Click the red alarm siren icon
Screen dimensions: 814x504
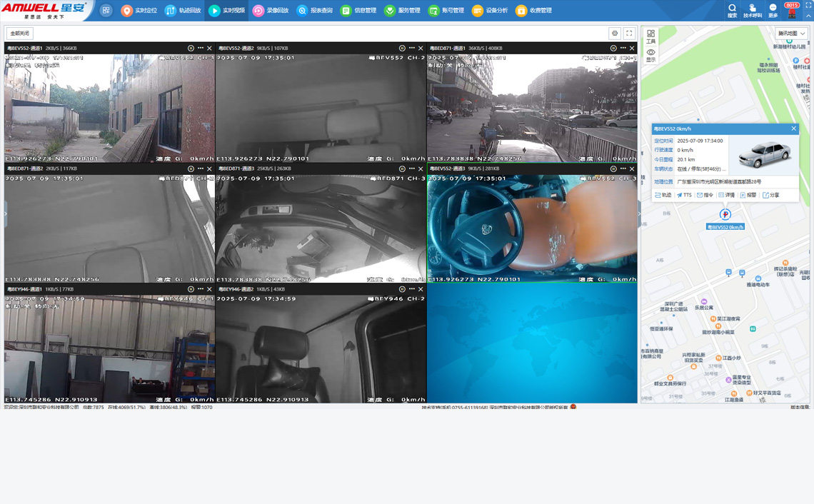pyautogui.click(x=791, y=14)
